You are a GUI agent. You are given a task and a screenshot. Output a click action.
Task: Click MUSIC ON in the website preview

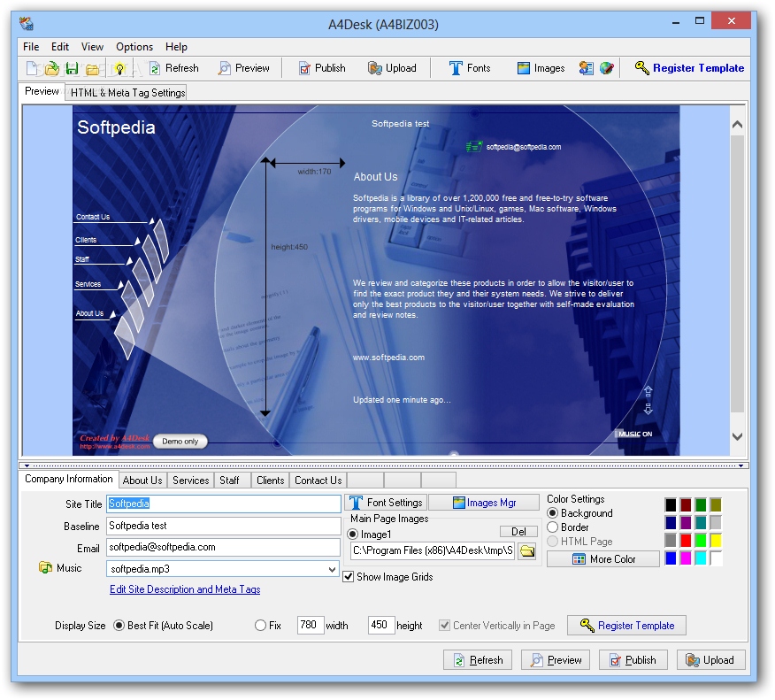[635, 434]
